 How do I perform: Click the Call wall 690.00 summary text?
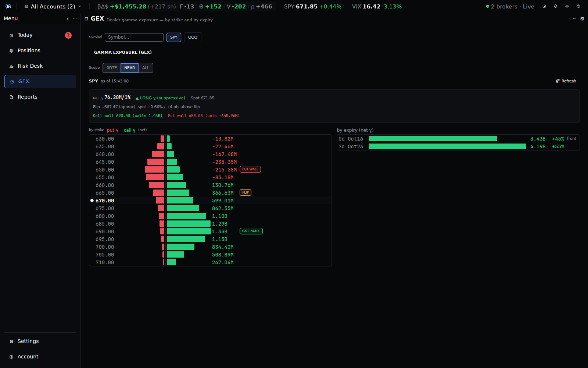(x=128, y=116)
